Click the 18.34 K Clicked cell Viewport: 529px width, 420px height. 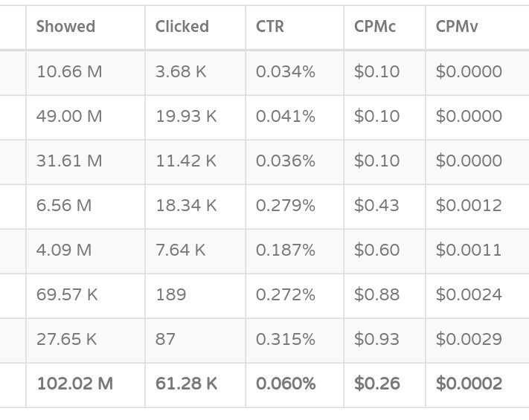point(186,206)
